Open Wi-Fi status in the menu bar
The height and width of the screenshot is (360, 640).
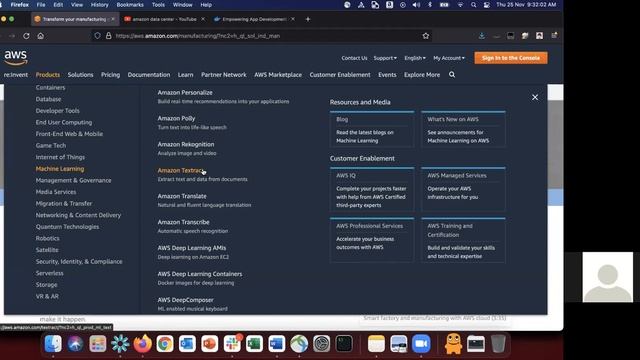[460, 5]
